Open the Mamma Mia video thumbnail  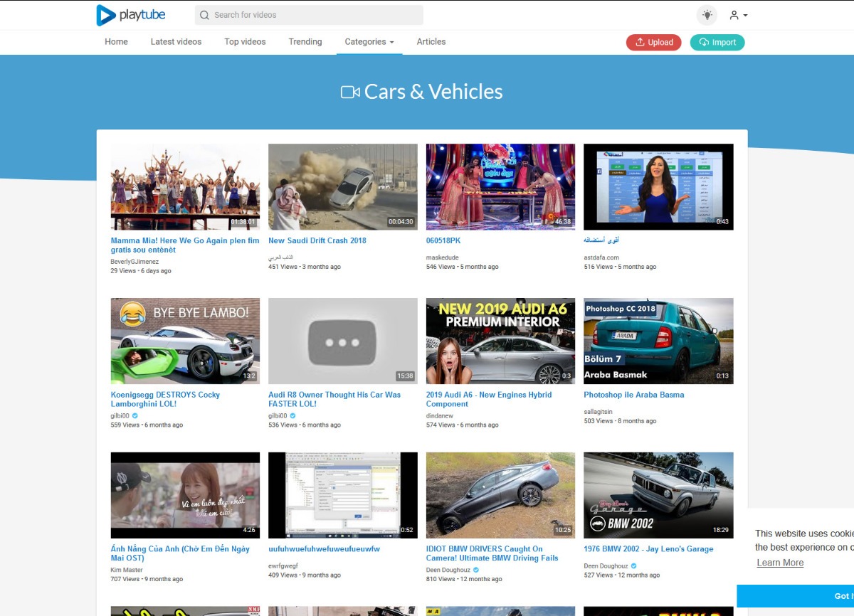tap(186, 187)
